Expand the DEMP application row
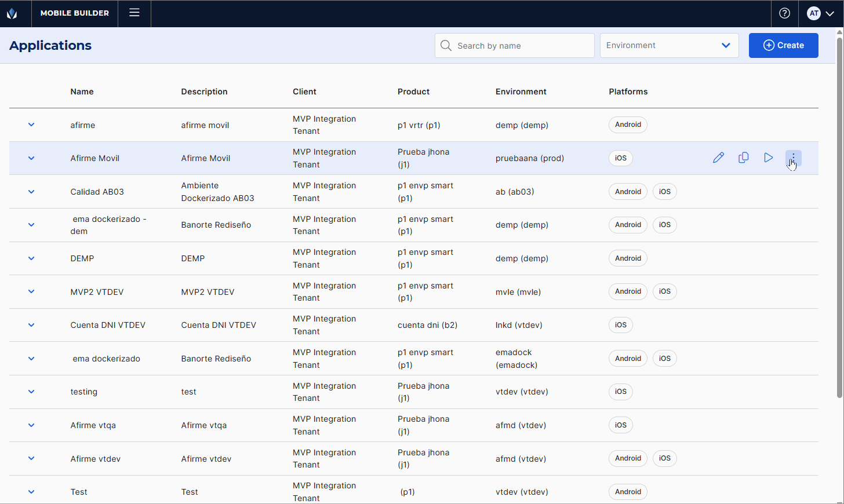Image resolution: width=844 pixels, height=504 pixels. 31,258
